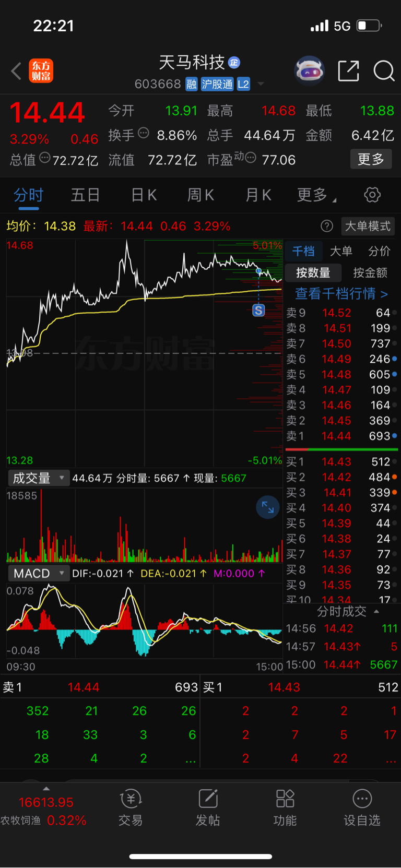Viewport: 401px width, 868px height.
Task: Open the 东方财富 app logo
Action: click(41, 71)
